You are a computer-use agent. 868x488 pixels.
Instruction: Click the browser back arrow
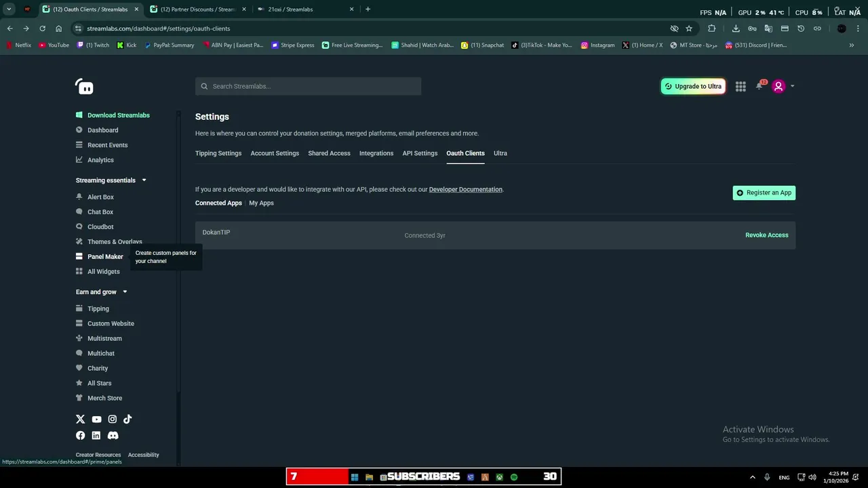pyautogui.click(x=9, y=28)
